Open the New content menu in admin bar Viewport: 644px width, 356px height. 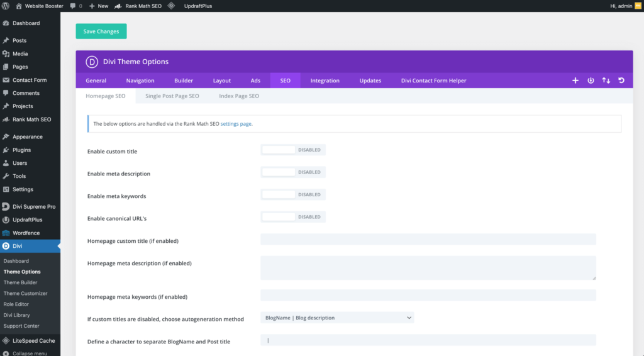click(x=99, y=6)
